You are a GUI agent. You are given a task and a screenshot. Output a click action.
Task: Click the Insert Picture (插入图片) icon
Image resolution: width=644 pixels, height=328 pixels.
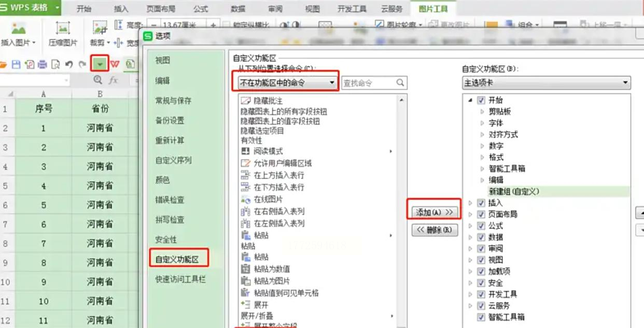click(x=18, y=28)
